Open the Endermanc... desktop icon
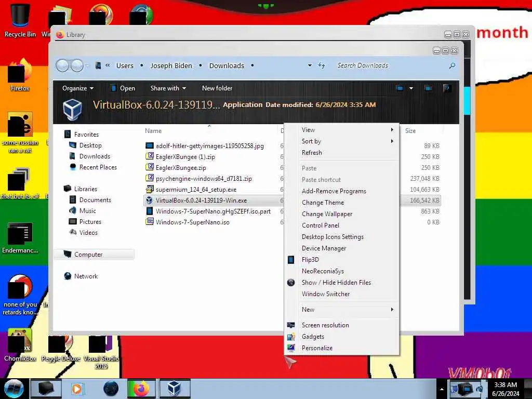Screen dimensions: 532x399 (x=20, y=237)
